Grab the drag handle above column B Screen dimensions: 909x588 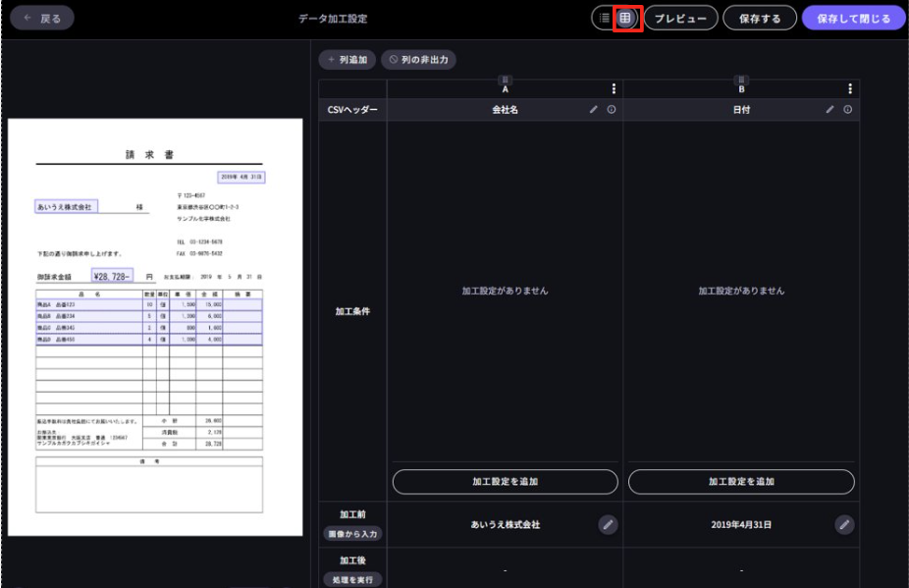pyautogui.click(x=741, y=80)
